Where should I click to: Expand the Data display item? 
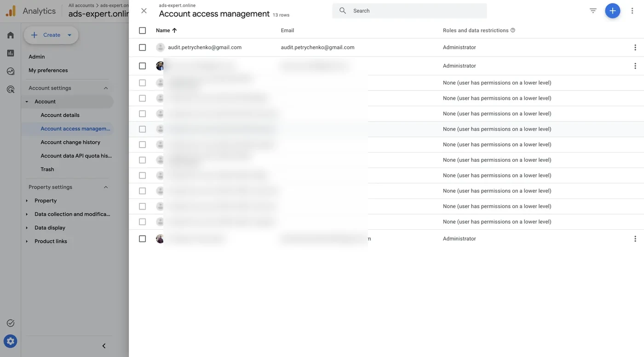point(27,228)
